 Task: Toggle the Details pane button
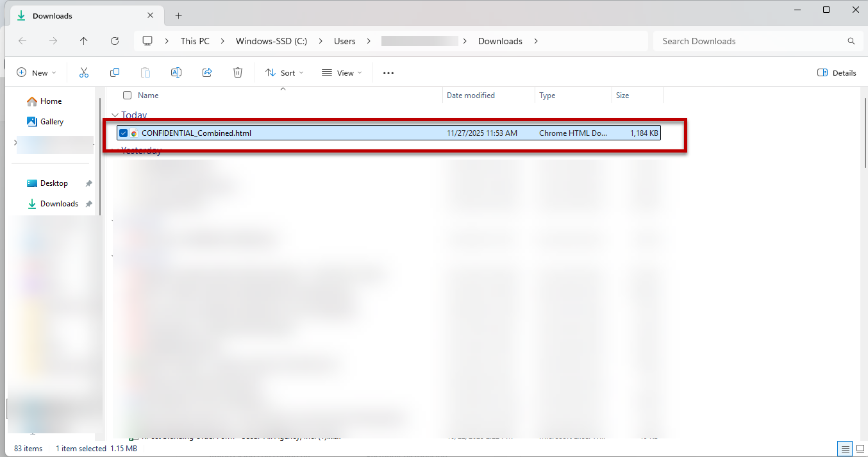[x=837, y=73]
